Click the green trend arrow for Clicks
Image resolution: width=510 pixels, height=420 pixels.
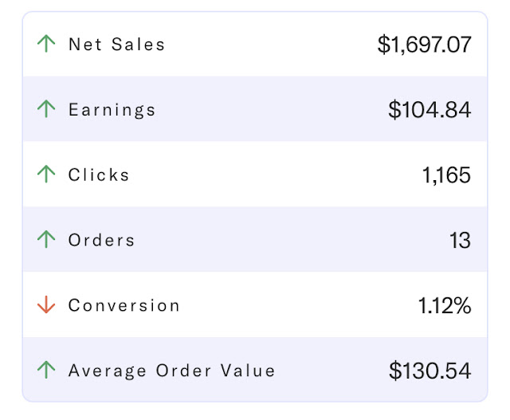(x=46, y=175)
